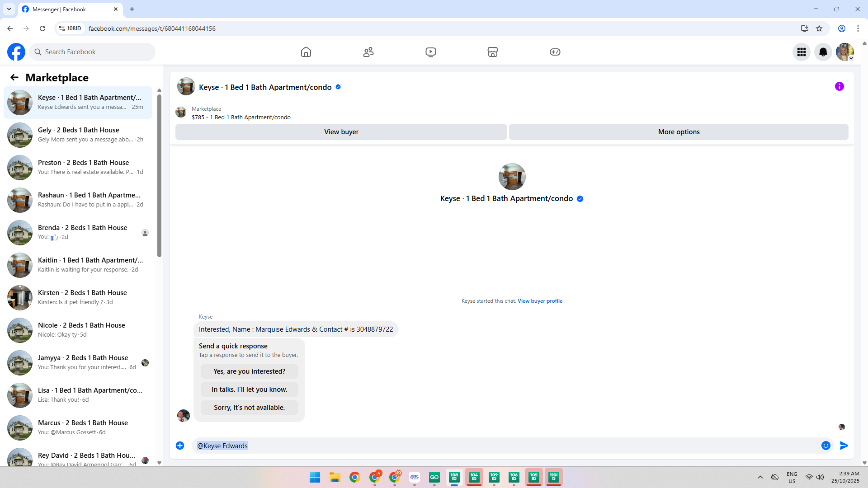Click the message with contact number 3048879722
Screen dimensions: 868x488
point(296,329)
